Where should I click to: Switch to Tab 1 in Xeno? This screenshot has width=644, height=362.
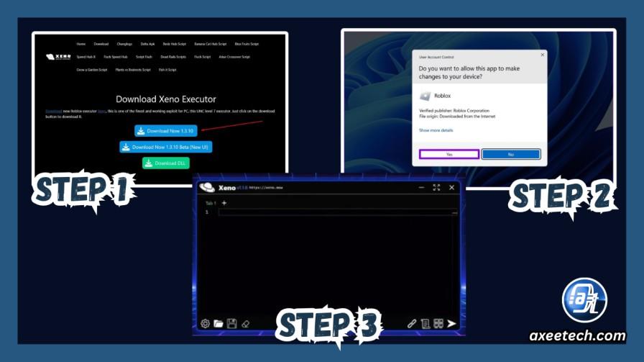coord(211,203)
